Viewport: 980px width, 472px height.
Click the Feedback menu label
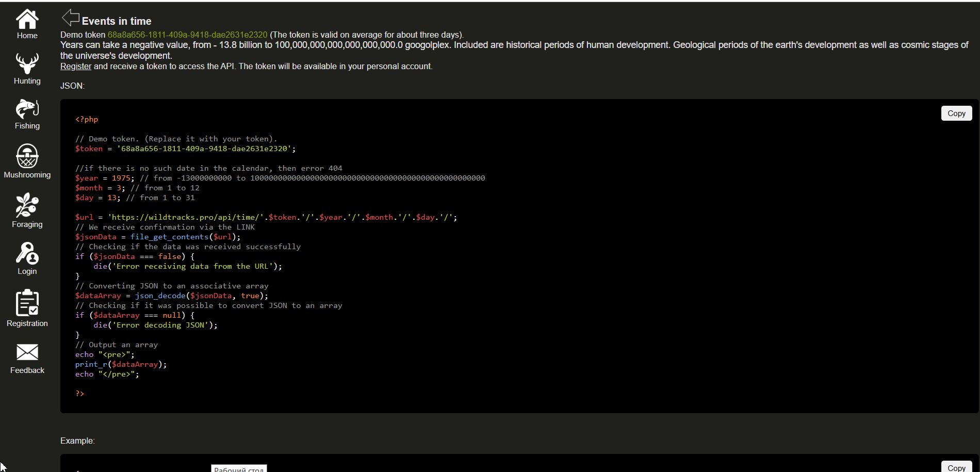27,370
